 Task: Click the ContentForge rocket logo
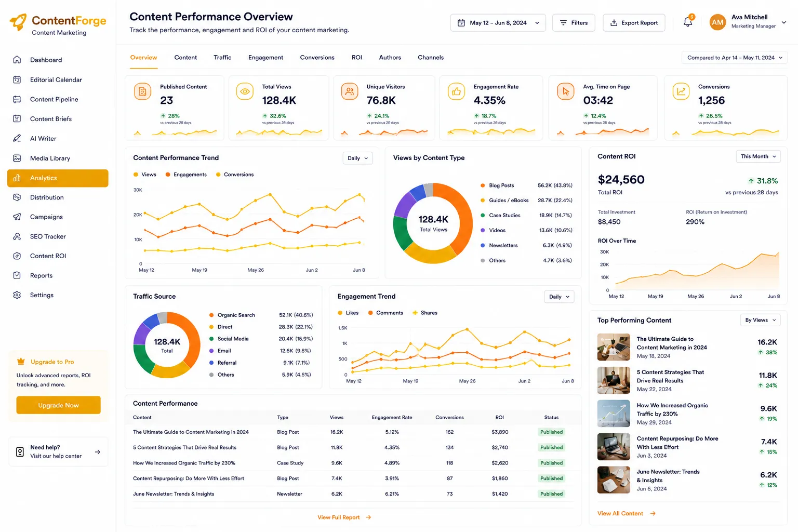point(18,22)
